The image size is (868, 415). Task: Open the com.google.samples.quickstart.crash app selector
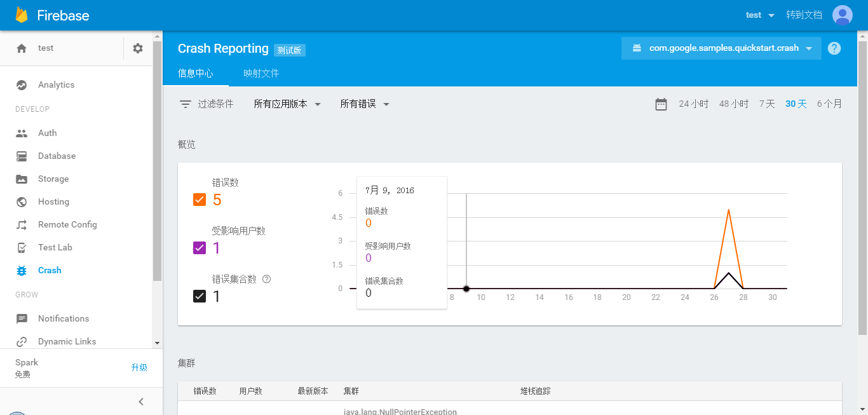coord(721,48)
